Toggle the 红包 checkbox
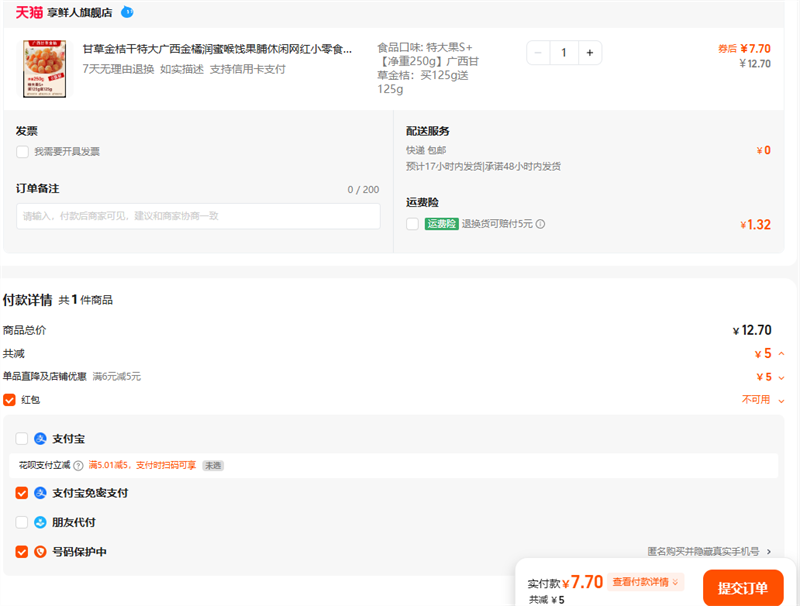Viewport: 800px width, 606px height. point(9,400)
